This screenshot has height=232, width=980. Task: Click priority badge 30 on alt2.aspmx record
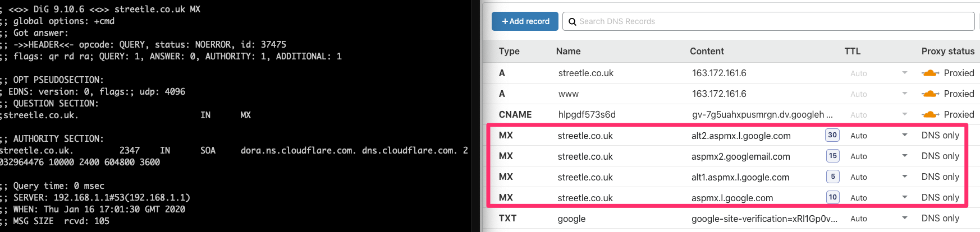pos(832,135)
